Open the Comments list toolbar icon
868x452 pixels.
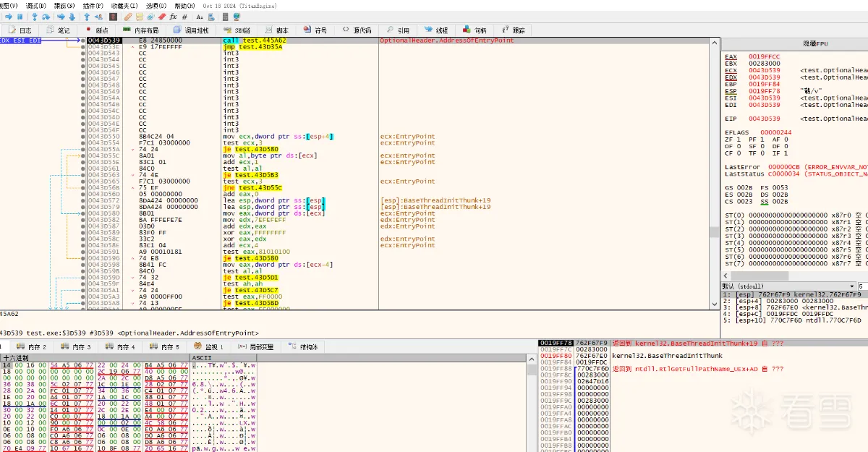tap(140, 17)
